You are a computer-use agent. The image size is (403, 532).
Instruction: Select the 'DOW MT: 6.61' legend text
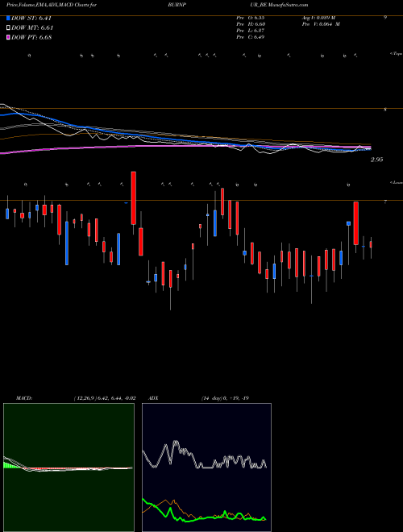tap(32, 28)
